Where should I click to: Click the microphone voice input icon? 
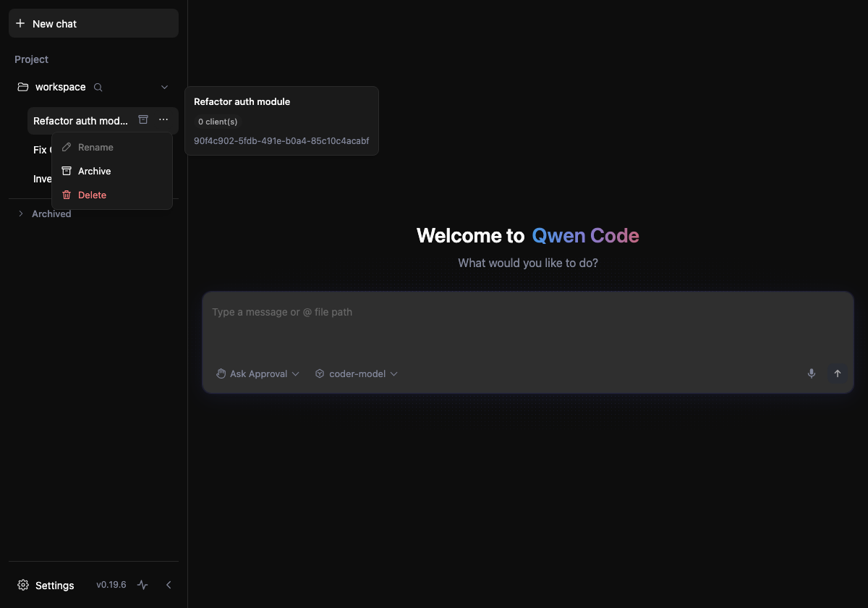(x=812, y=373)
